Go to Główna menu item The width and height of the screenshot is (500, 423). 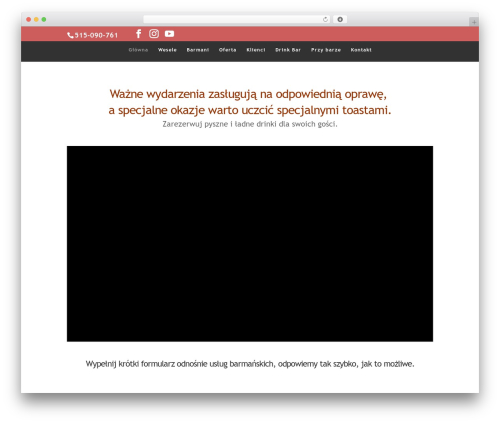pyautogui.click(x=138, y=50)
